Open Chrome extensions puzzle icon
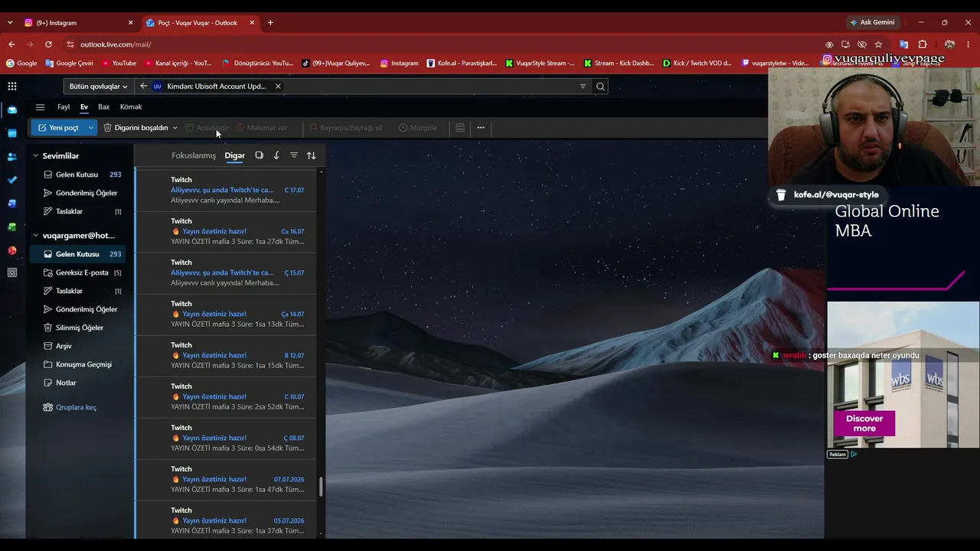This screenshot has height=551, width=980. [923, 44]
